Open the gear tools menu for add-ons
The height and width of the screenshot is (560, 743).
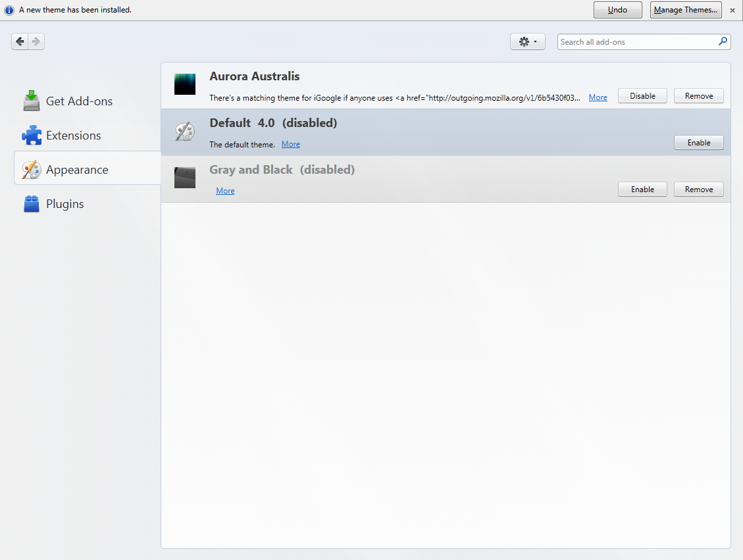[x=527, y=41]
